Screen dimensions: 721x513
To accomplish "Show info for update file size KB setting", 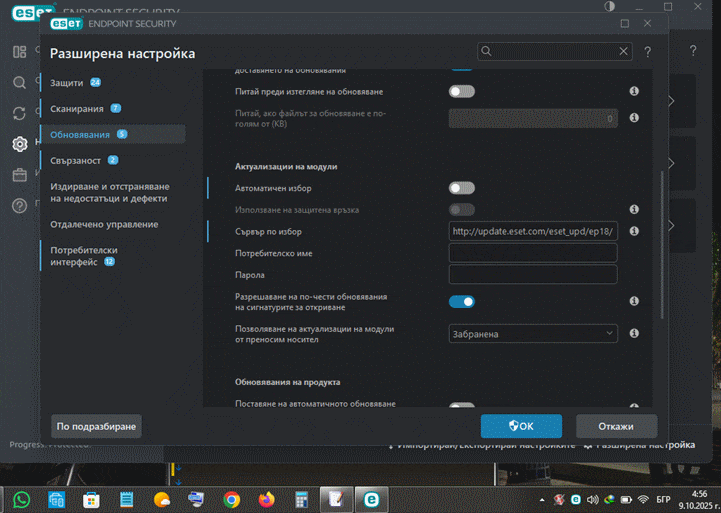I will tap(634, 118).
